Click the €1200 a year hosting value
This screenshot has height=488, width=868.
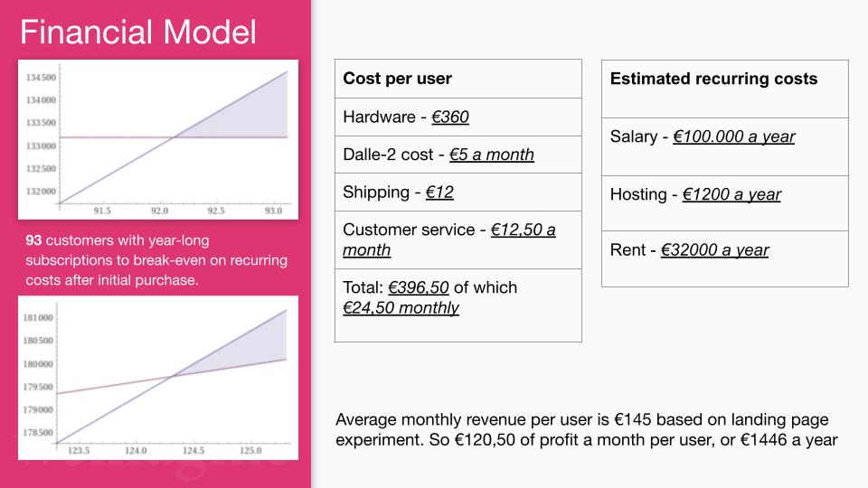pos(731,195)
